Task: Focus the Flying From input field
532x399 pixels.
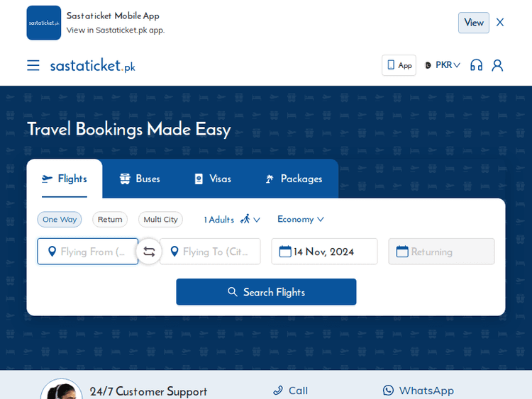Action: point(92,252)
